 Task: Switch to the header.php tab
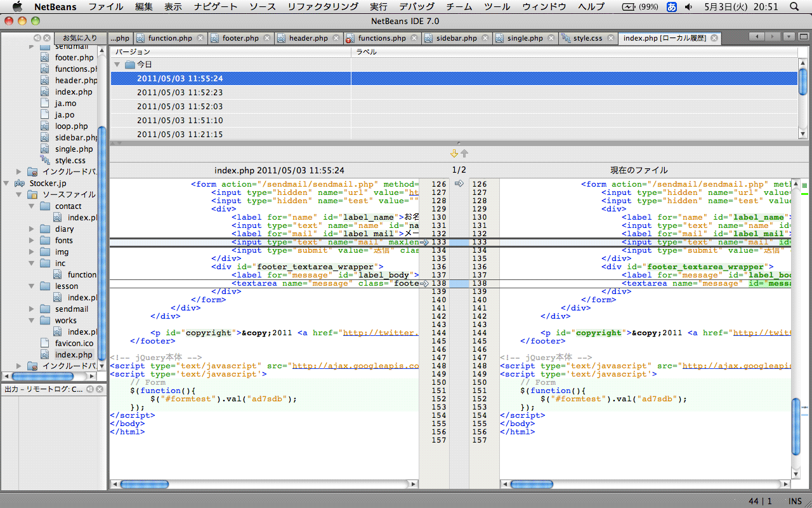pos(308,38)
